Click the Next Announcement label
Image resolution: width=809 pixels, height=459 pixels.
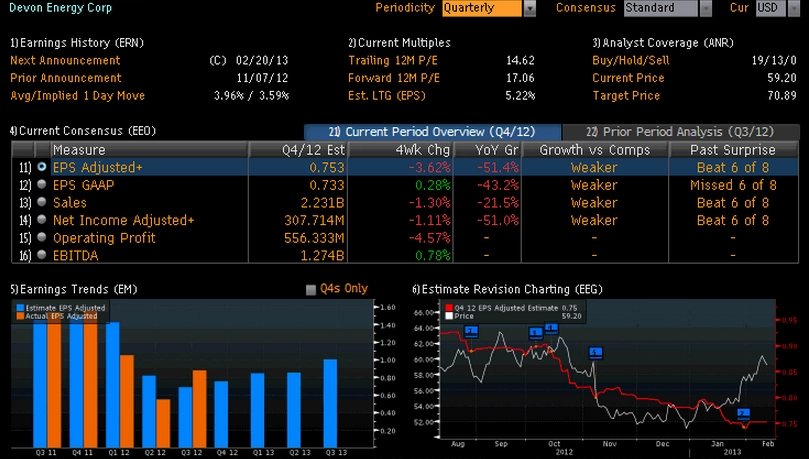(65, 60)
